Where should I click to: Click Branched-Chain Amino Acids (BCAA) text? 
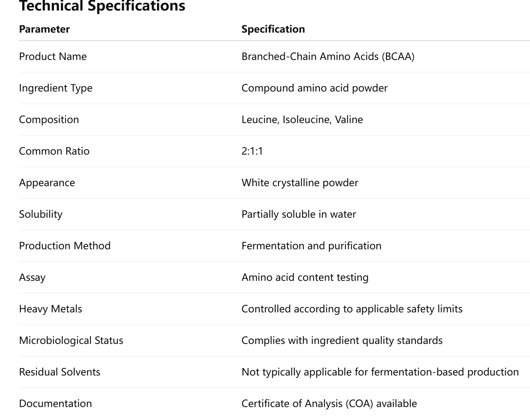pos(328,56)
